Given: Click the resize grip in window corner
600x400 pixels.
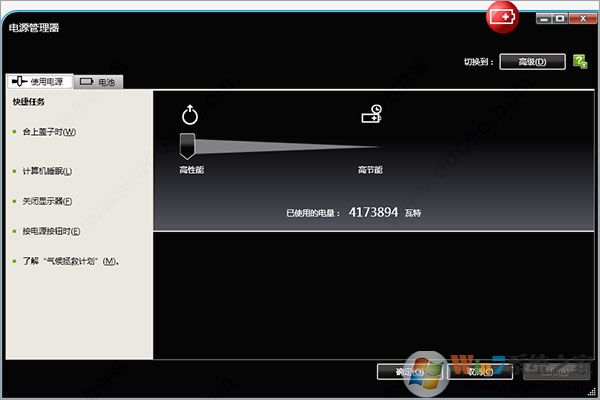Looking at the screenshot, I should 592,391.
